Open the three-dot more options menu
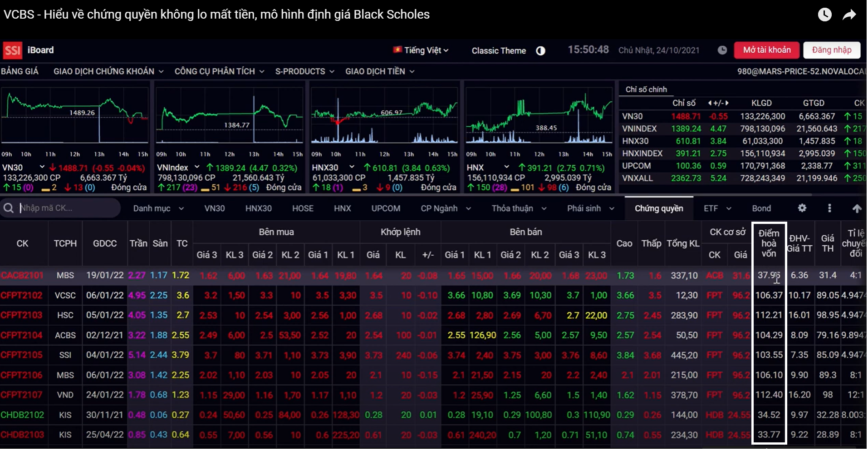Screen dimensions: 868x451 pos(829,208)
